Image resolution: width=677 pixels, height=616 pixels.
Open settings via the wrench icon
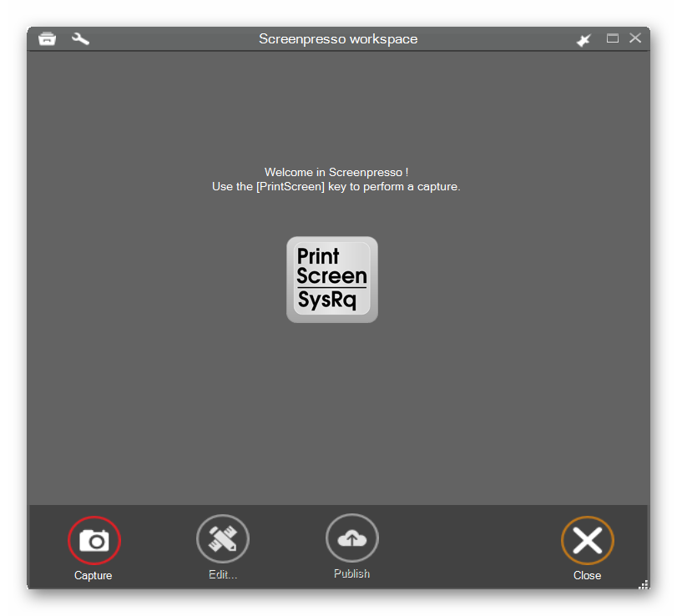coord(80,39)
